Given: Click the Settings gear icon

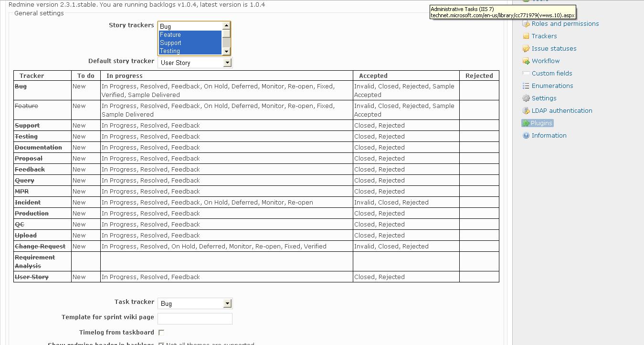Looking at the screenshot, I should 526,98.
